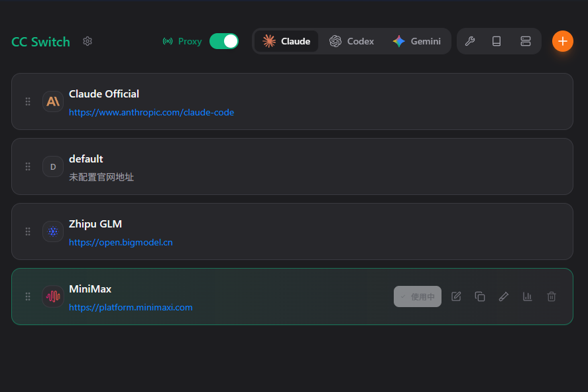Switch to the Claude tab
588x392 pixels.
(x=286, y=41)
